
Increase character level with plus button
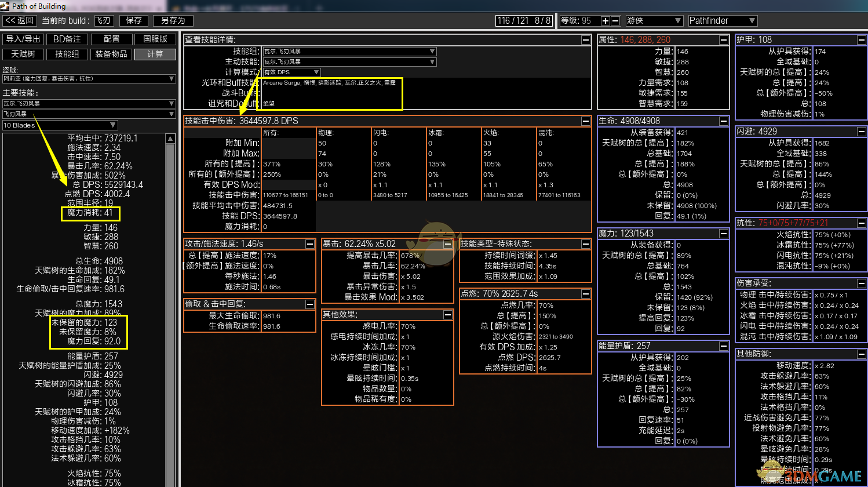pos(606,21)
